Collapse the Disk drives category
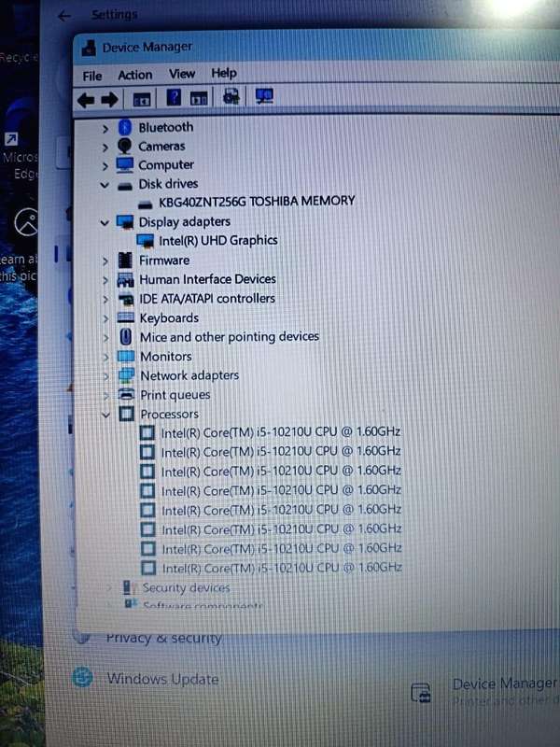Viewport: 560px width, 747px height. (105, 185)
